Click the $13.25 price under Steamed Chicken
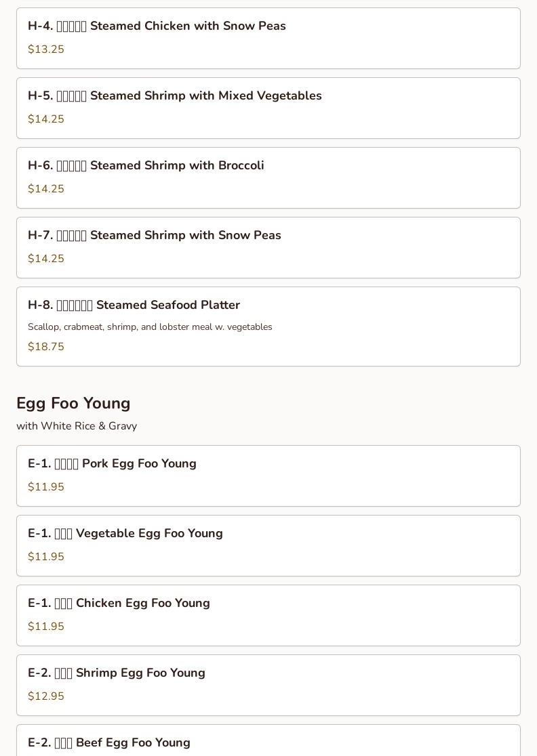537x756 pixels. 46,49
